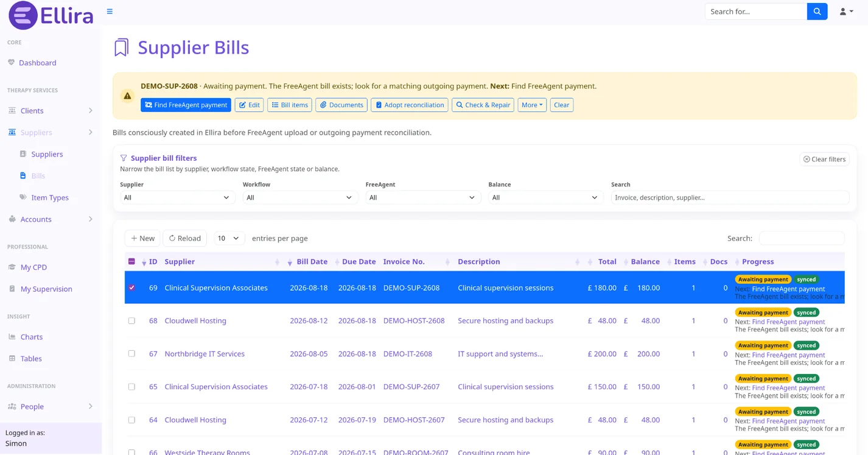This screenshot has height=455, width=868.
Task: Click the Clear button in banner
Action: click(561, 105)
